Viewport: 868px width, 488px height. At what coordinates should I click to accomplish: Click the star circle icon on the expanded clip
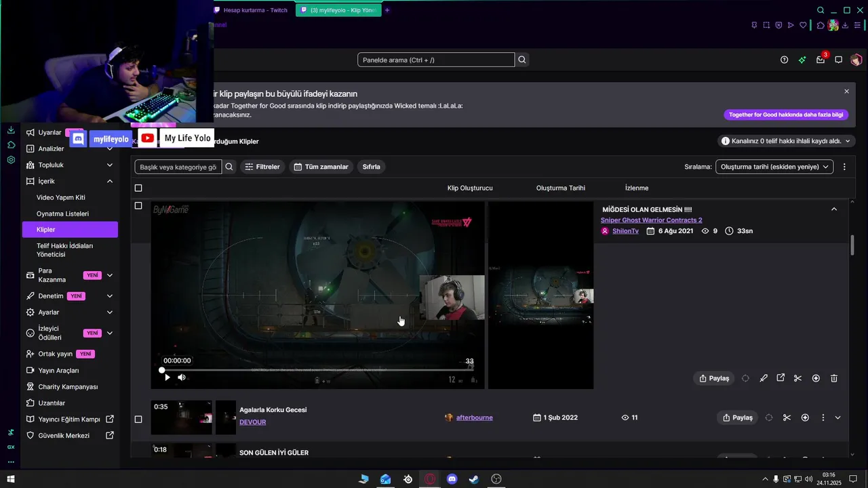816,378
